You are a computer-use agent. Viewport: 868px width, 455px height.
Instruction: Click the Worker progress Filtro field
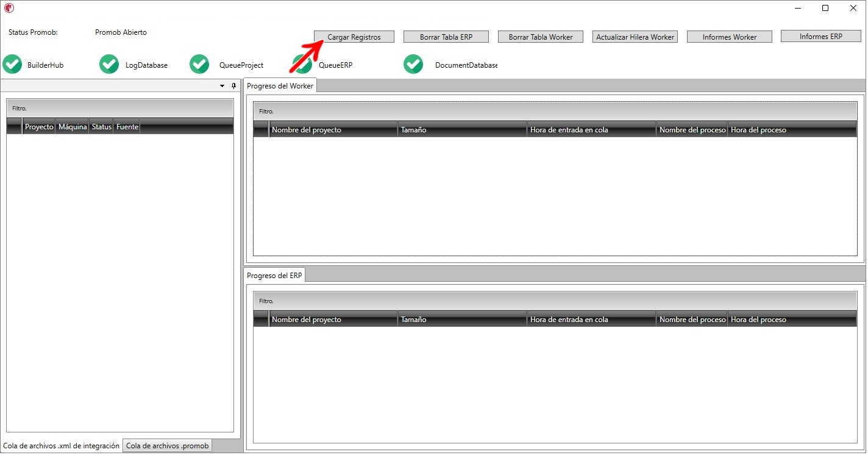[555, 111]
